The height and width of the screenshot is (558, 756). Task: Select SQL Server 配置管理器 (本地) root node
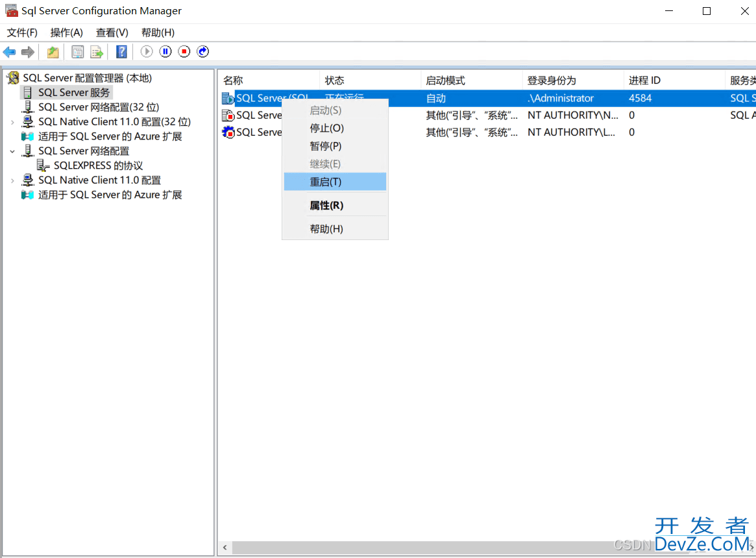pos(87,78)
